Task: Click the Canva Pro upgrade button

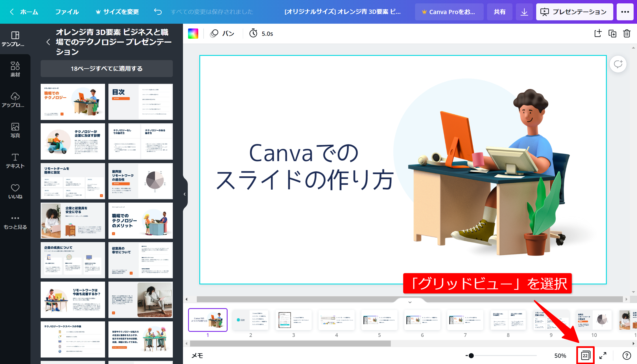Action: (449, 12)
